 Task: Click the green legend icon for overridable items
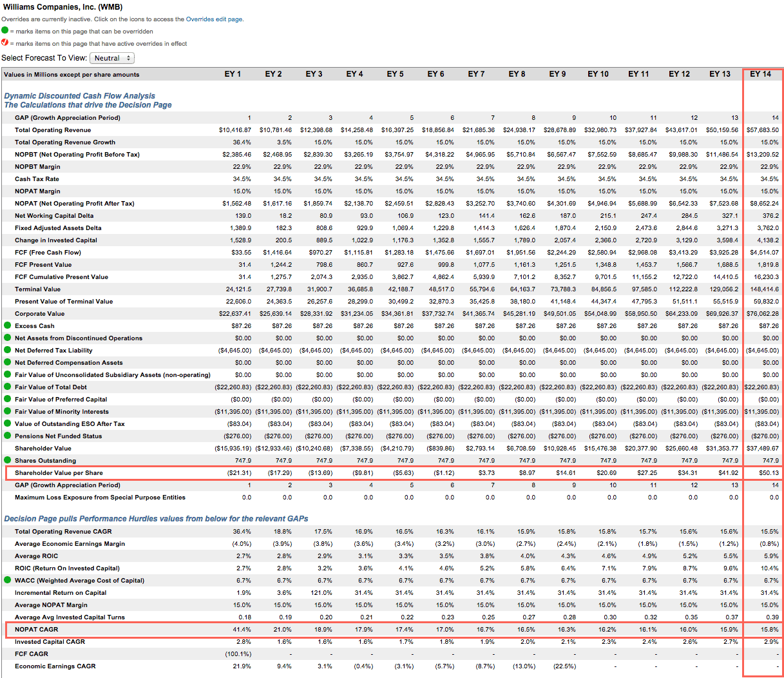tap(6, 30)
